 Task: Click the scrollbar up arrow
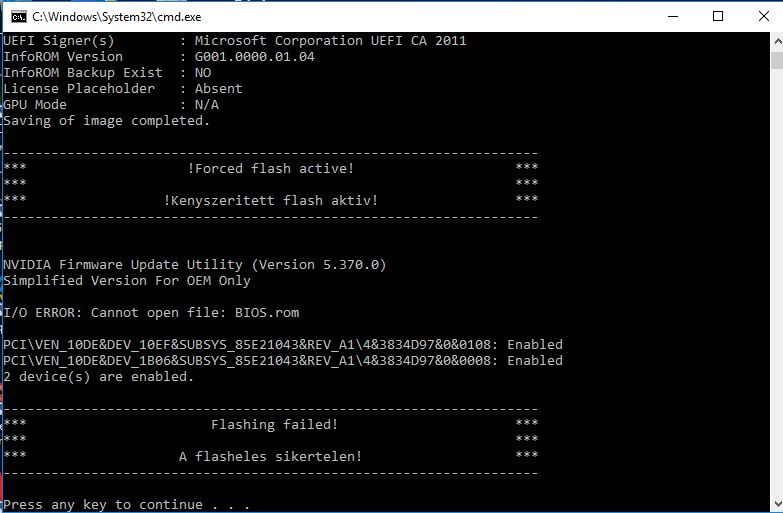[x=777, y=41]
